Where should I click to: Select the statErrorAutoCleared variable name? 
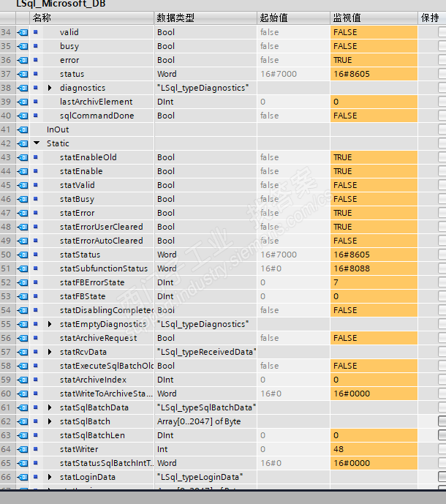coord(101,241)
